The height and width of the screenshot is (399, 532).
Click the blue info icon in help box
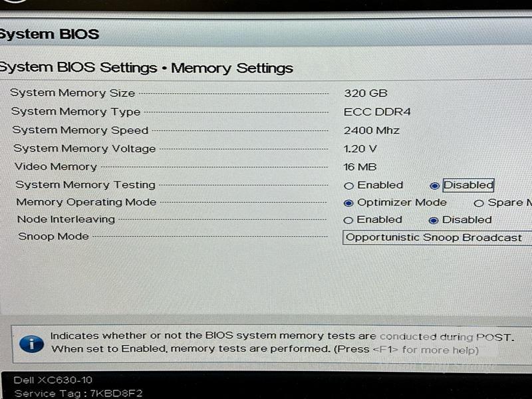[x=31, y=343]
